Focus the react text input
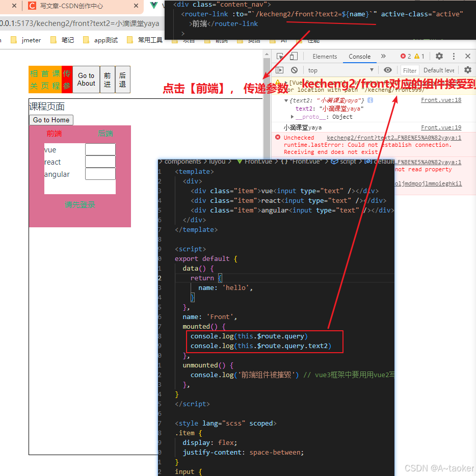The image size is (476, 476). 100,162
